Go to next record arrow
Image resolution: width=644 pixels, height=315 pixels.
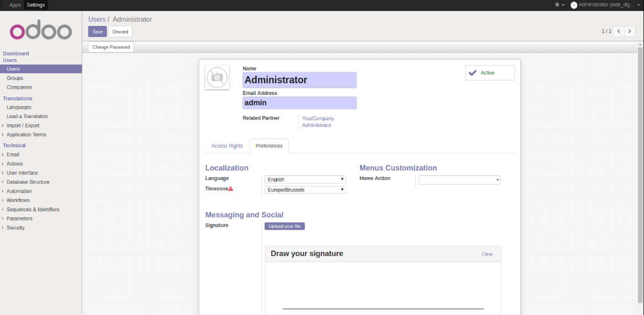(x=630, y=31)
